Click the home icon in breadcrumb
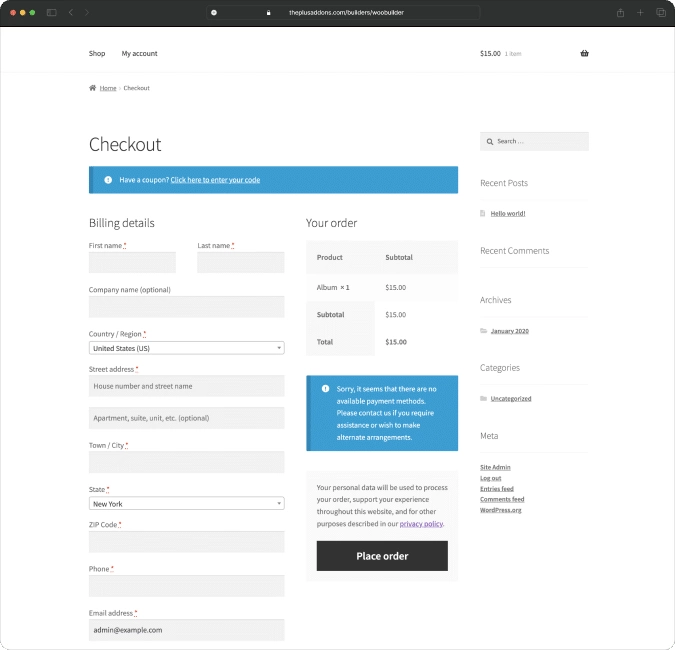The width and height of the screenshot is (675, 650). pyautogui.click(x=93, y=88)
